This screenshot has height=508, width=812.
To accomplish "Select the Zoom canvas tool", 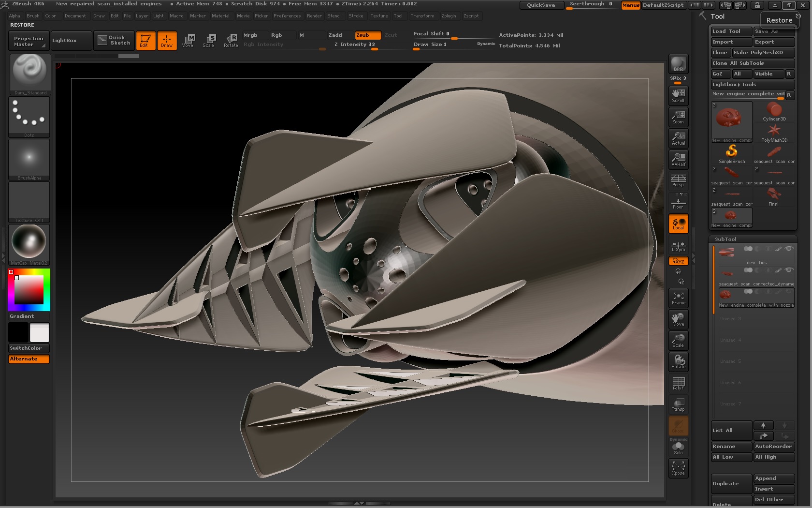I will point(678,117).
